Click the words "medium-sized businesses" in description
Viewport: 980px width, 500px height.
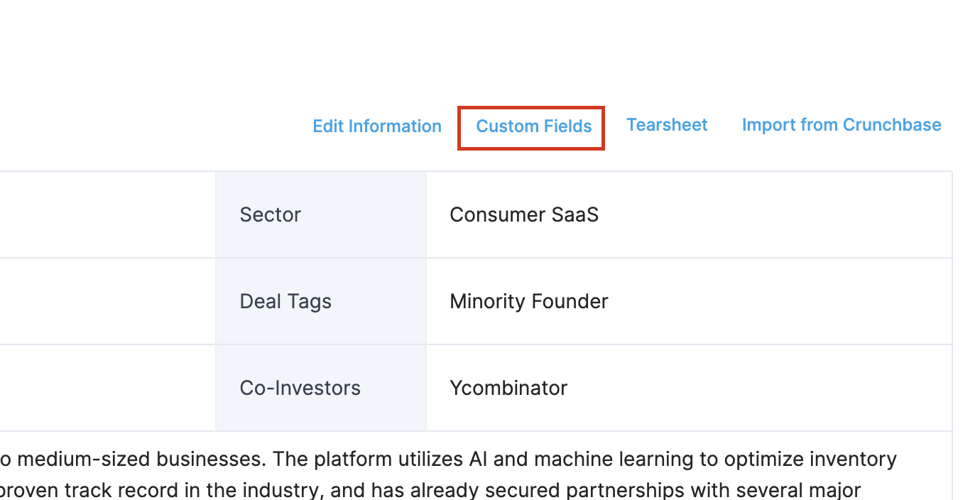coord(141,460)
